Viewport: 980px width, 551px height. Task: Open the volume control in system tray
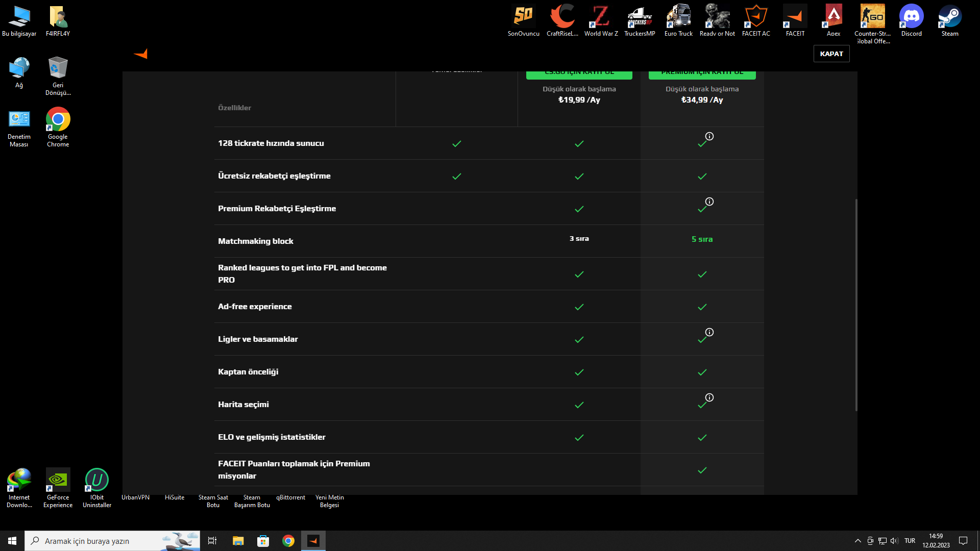click(x=894, y=541)
